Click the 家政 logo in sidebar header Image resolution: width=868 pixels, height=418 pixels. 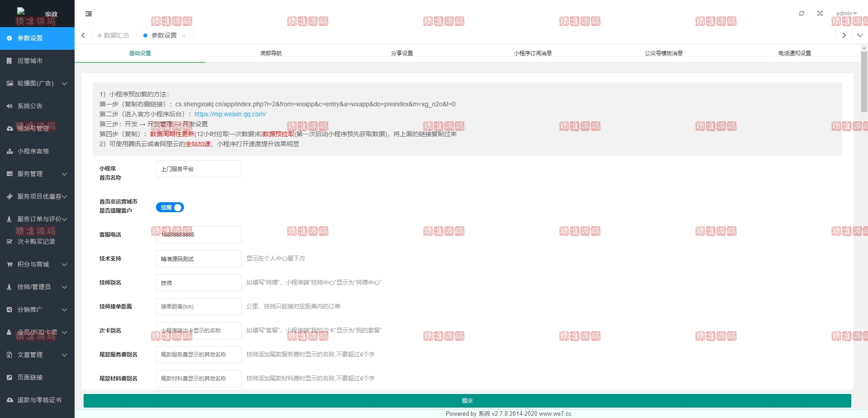point(37,14)
